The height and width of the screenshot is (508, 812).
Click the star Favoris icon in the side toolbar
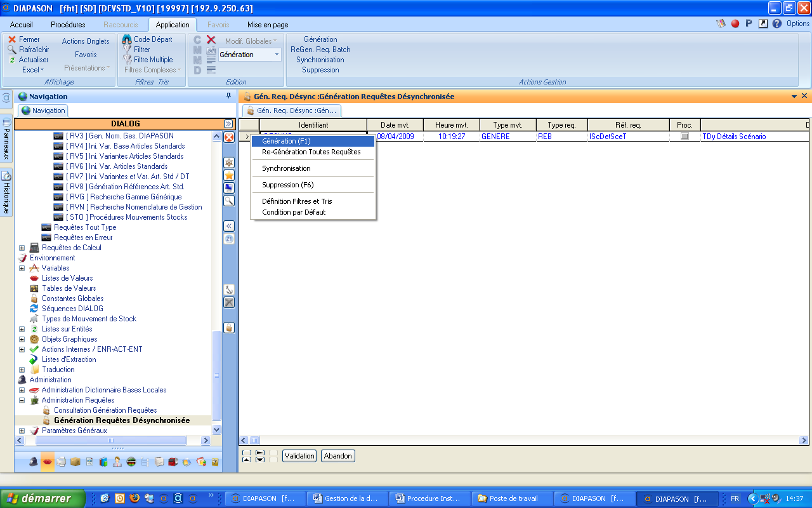229,176
